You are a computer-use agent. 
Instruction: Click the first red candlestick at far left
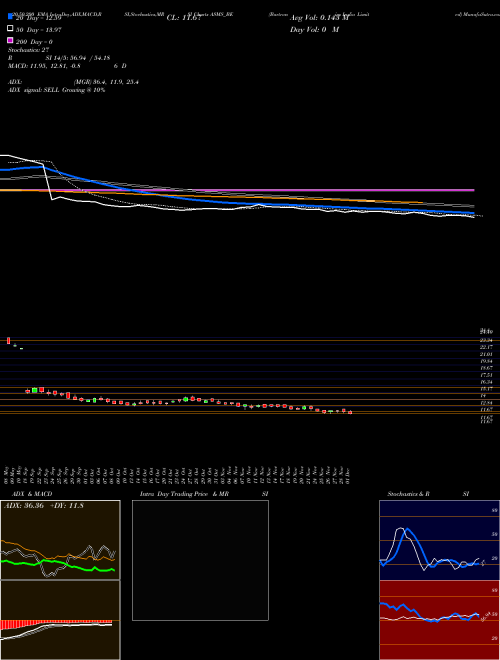(x=8, y=341)
